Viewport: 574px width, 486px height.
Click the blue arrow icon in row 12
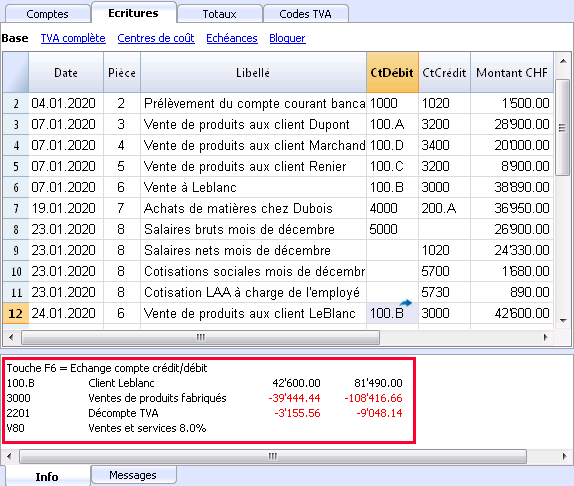point(405,303)
